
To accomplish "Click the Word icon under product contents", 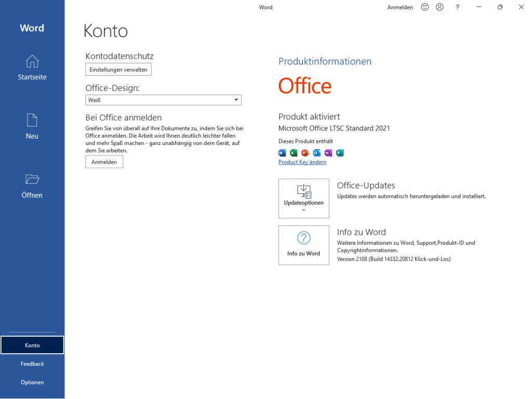I will (x=282, y=153).
